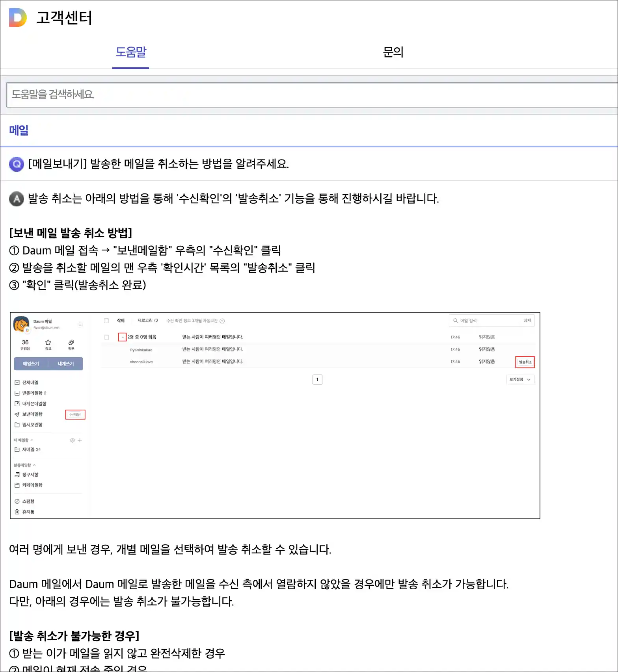Click page number 1 in the screenshot
This screenshot has width=618, height=672.
pos(317,380)
